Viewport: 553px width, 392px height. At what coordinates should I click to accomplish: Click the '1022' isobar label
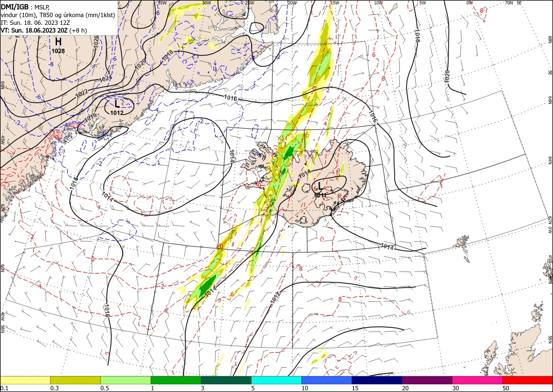(82, 94)
